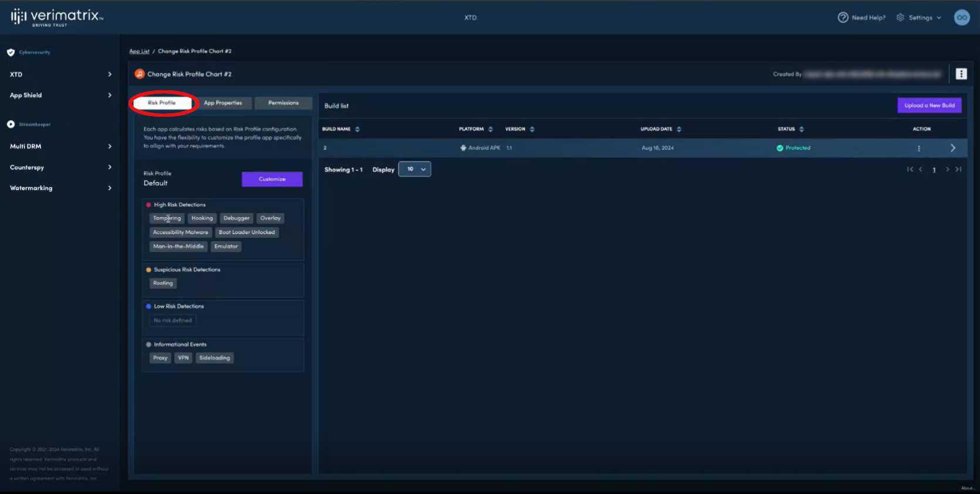Click the Tampering risk tag
The image size is (980, 494).
[167, 218]
